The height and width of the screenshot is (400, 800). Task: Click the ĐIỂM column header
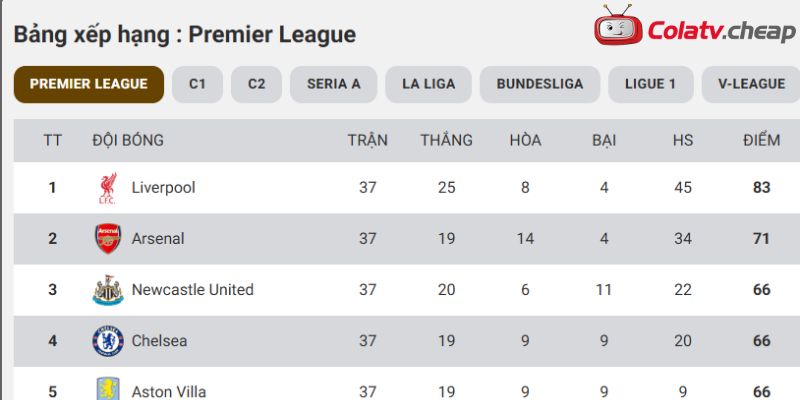tap(761, 140)
